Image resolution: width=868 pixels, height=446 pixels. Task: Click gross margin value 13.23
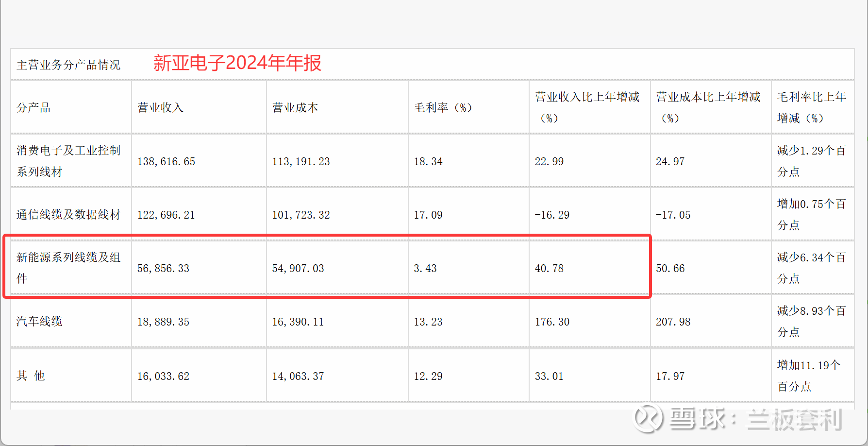pos(428,322)
